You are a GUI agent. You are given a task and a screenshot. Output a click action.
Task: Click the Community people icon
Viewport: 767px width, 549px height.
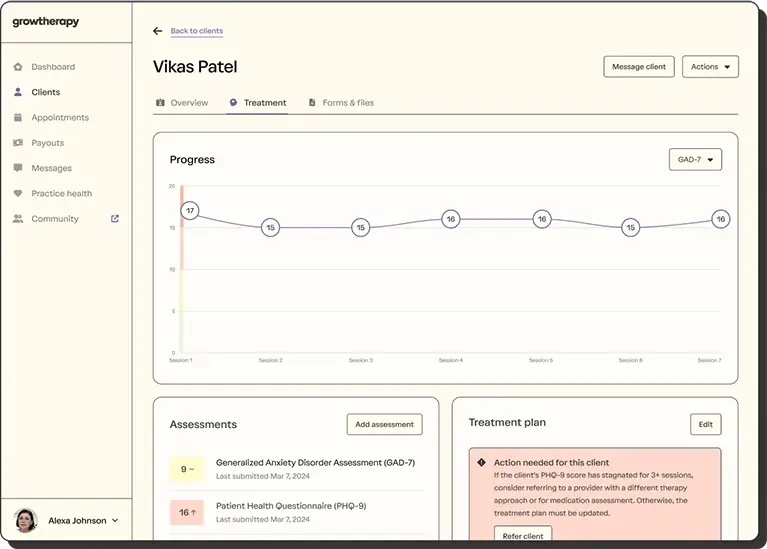point(18,219)
